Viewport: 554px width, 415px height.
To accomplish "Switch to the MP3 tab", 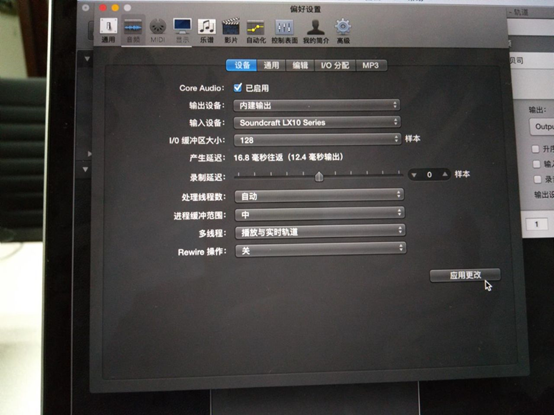I will [371, 65].
